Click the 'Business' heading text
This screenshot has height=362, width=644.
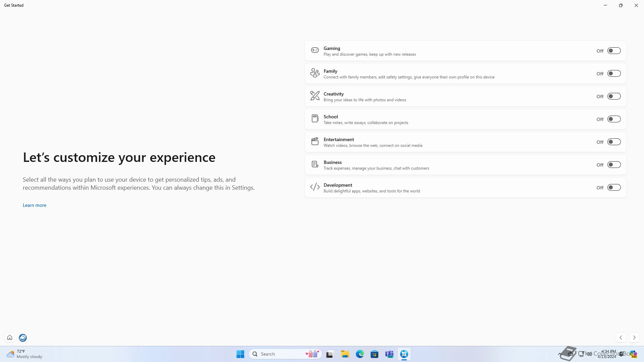click(332, 162)
